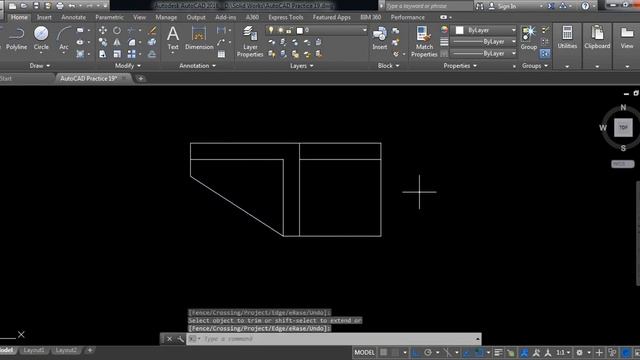Screen dimensions: 640x360
Task: Expand the Annotation panel
Action: point(198,66)
